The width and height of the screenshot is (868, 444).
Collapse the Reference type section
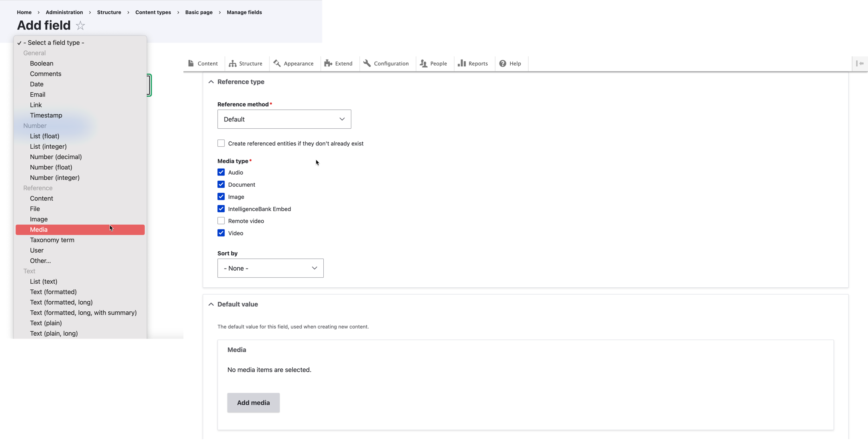click(211, 82)
